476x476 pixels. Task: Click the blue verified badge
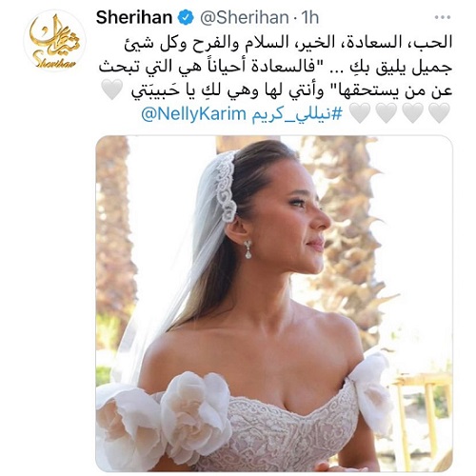coord(186,17)
